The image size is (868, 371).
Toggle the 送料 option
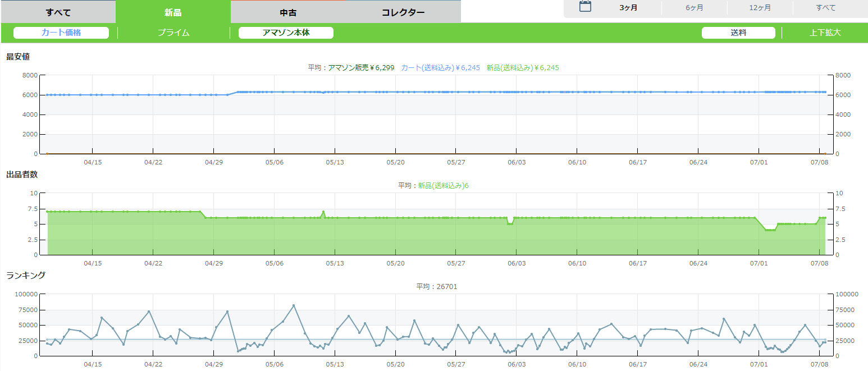point(738,33)
